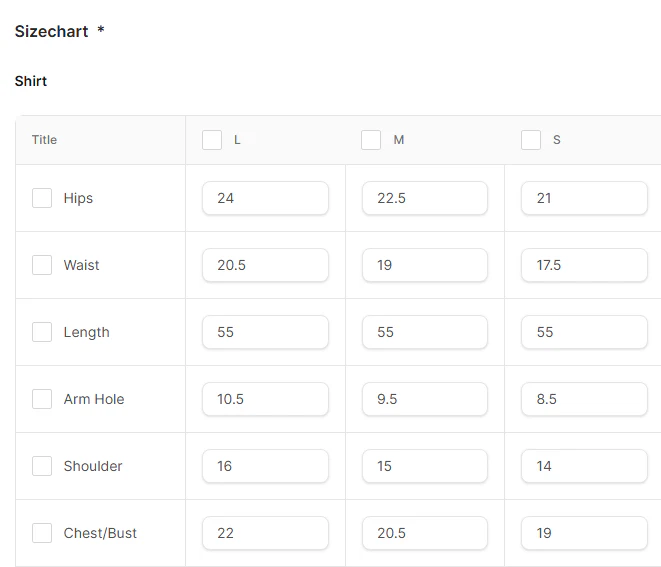Screen dimensions: 661x567
Task: Tick the L size column checkbox
Action: [212, 140]
